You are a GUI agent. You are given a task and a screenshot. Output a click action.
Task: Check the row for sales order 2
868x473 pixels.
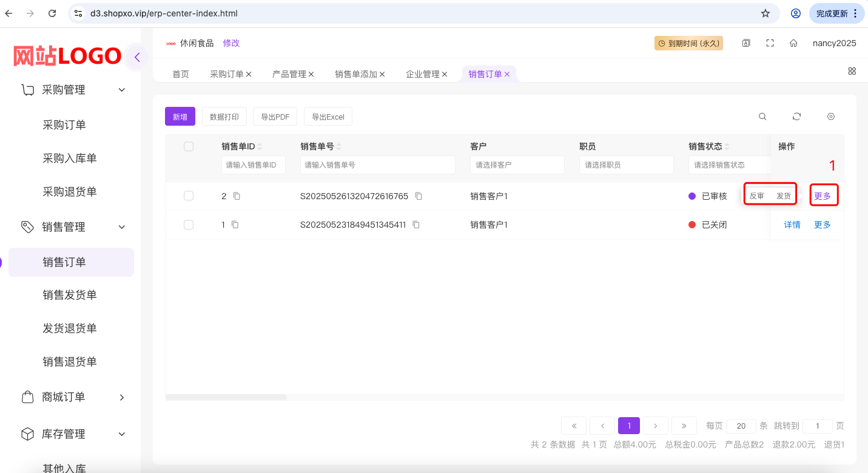click(189, 196)
